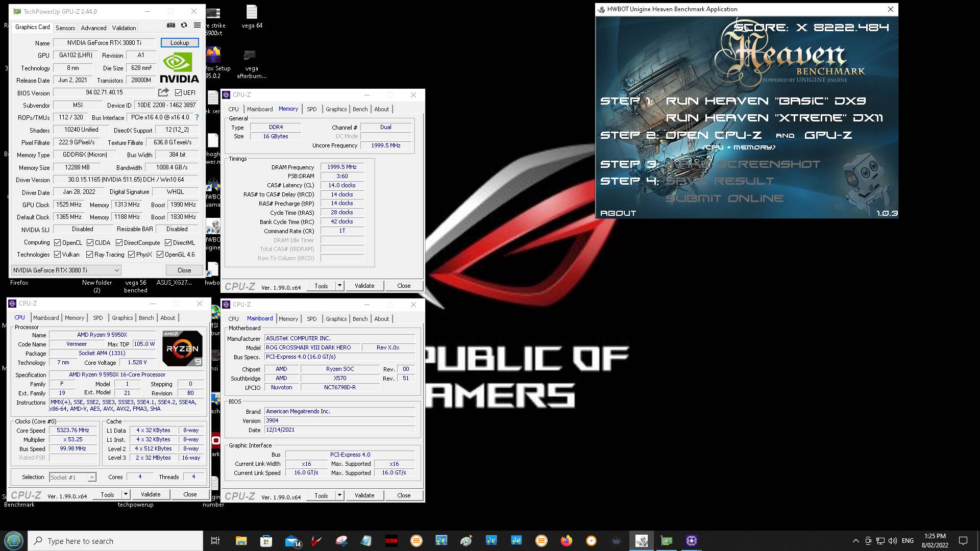Click the BIOS export share icon in GPU-Z
980x551 pixels.
[163, 92]
